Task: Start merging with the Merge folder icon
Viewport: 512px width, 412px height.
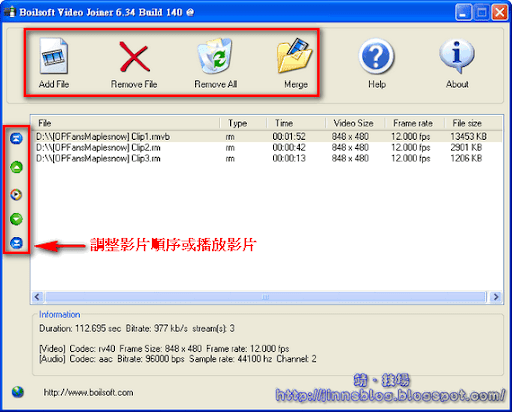Action: point(295,56)
